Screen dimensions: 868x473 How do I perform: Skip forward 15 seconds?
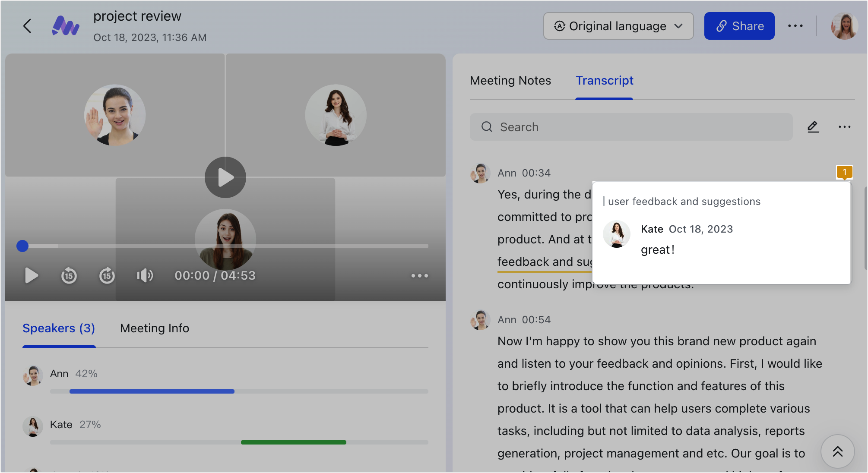pyautogui.click(x=107, y=275)
